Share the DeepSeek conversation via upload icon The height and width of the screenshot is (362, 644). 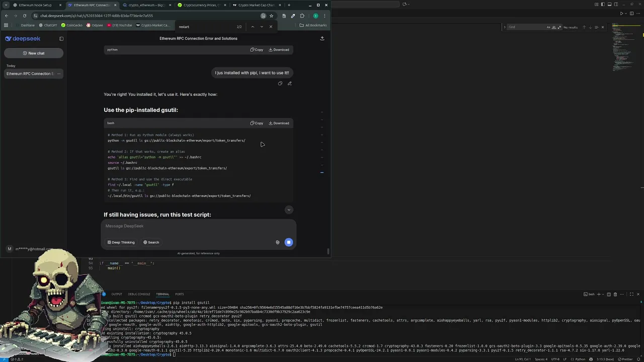322,38
